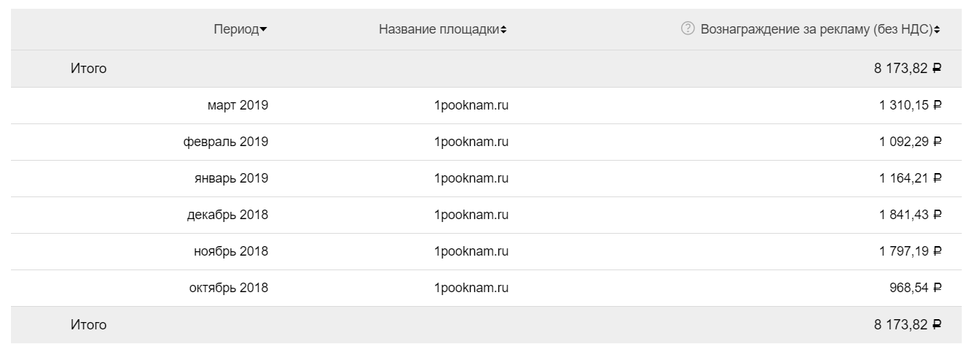Click the 968,54 ₽ amount

pos(915,288)
